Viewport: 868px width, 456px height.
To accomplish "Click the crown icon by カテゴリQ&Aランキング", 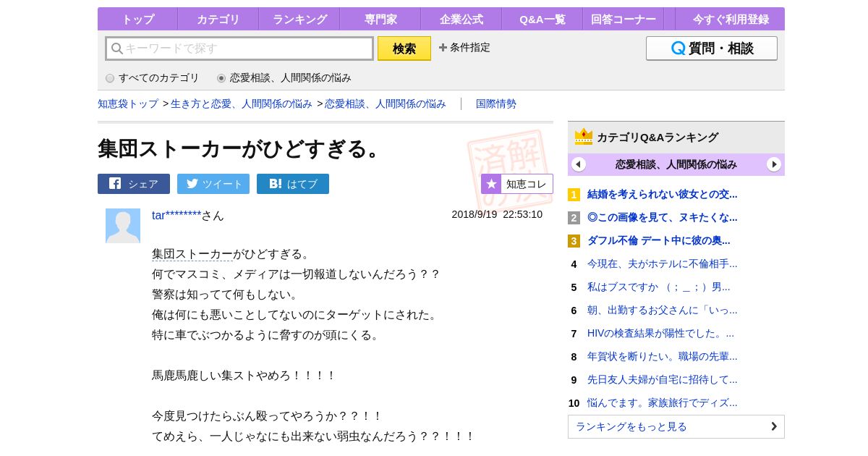I will point(584,137).
